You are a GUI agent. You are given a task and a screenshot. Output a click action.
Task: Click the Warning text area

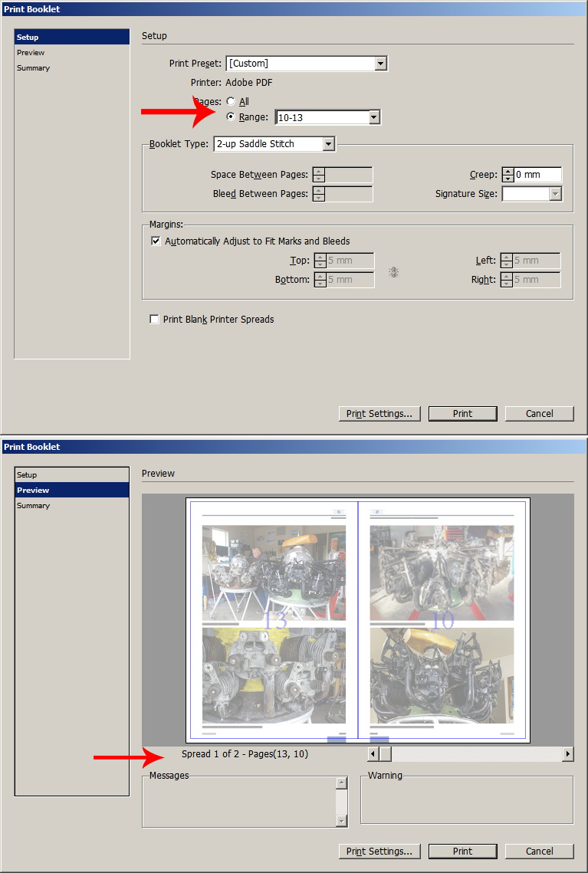(467, 801)
